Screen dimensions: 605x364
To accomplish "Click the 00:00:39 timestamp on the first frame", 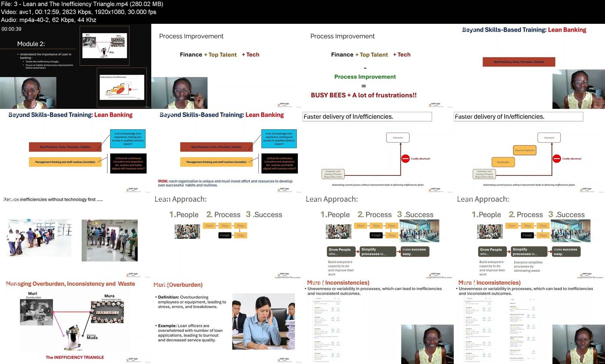I will [x=11, y=29].
